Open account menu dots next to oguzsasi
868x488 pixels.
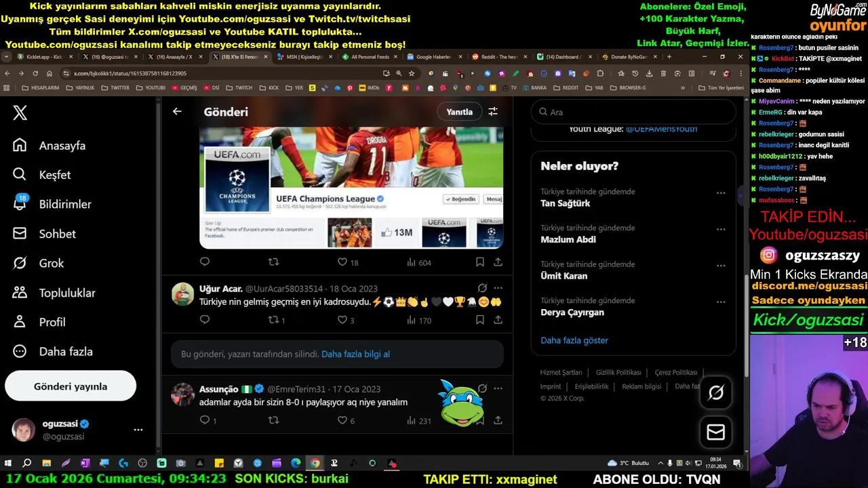point(138,430)
